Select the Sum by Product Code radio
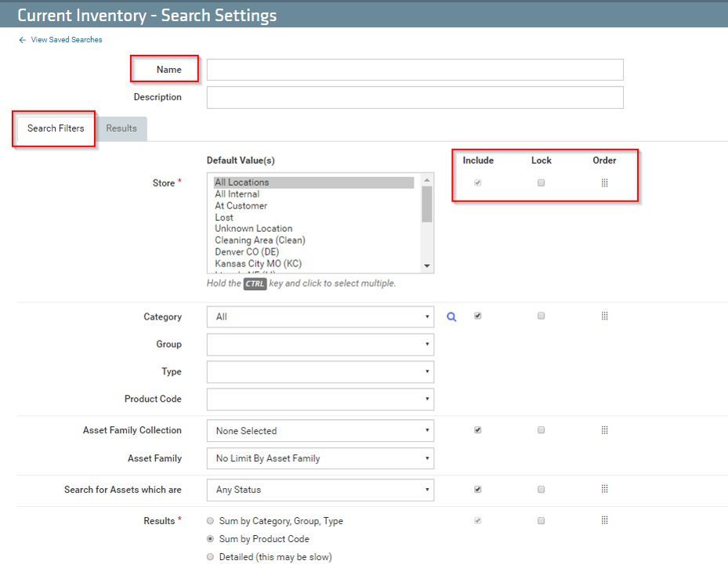Viewport: 728px width, 568px height. (210, 539)
